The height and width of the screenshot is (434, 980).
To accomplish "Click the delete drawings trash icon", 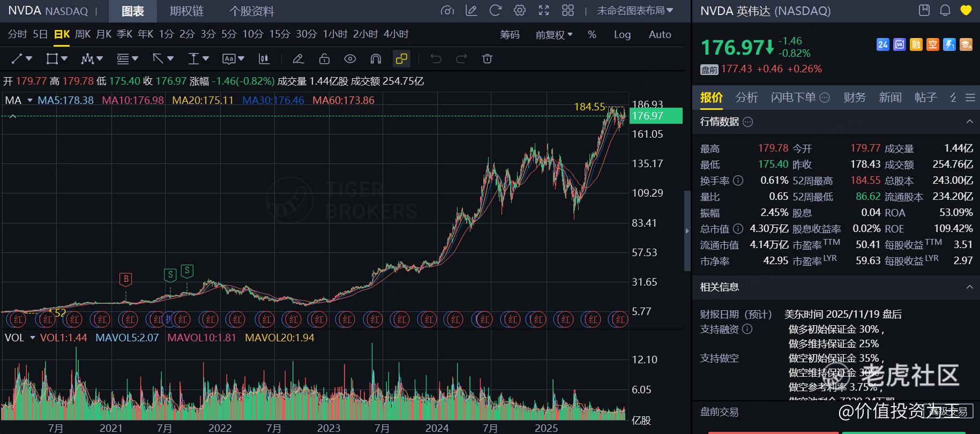I will pyautogui.click(x=487, y=59).
